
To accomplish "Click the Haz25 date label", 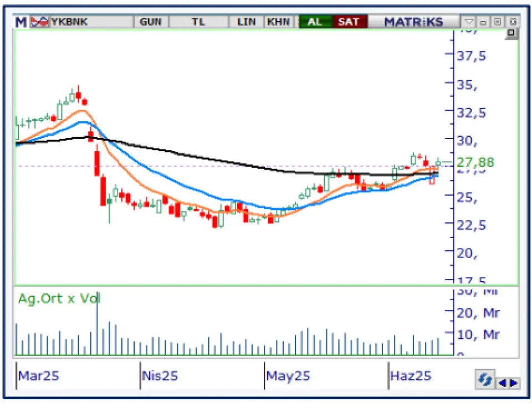I will tap(411, 376).
